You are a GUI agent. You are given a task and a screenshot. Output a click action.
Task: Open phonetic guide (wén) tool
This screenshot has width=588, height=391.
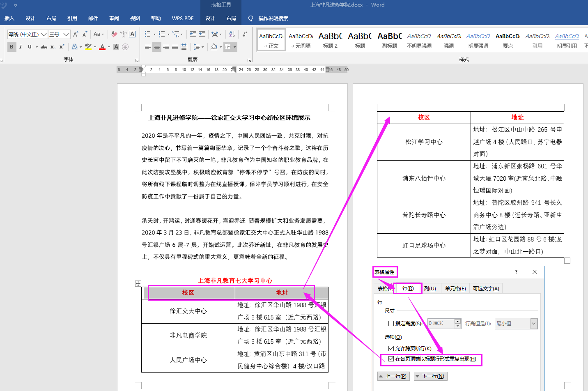pyautogui.click(x=123, y=34)
